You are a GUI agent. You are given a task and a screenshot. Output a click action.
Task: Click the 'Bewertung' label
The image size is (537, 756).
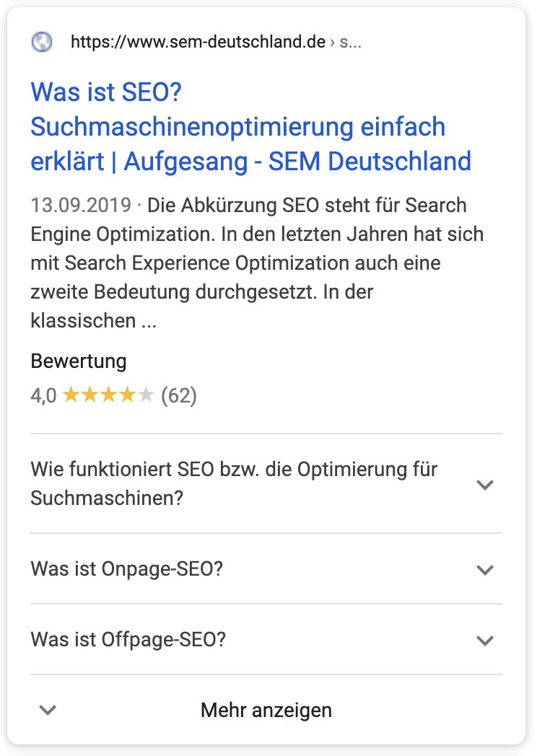point(79,361)
